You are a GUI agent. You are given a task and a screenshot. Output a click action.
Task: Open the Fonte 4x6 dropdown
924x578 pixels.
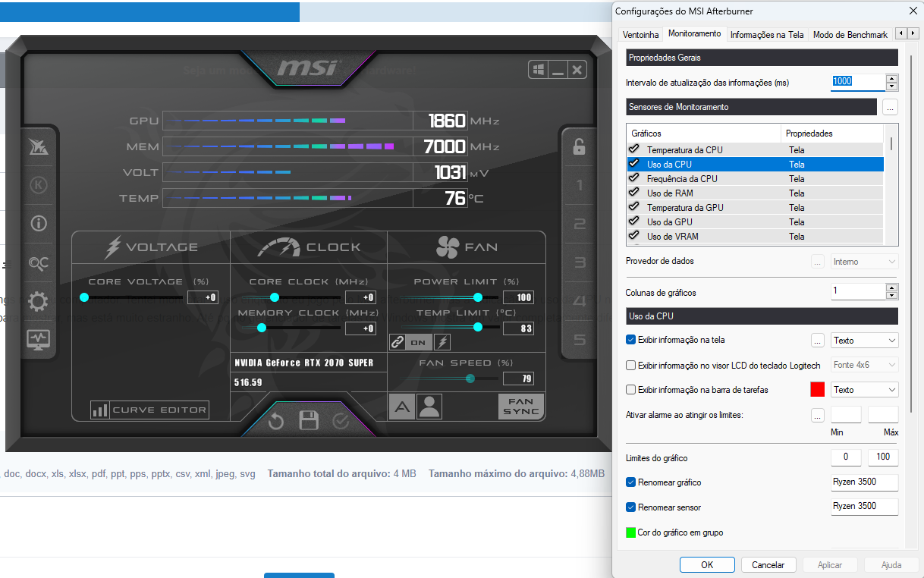click(x=865, y=365)
